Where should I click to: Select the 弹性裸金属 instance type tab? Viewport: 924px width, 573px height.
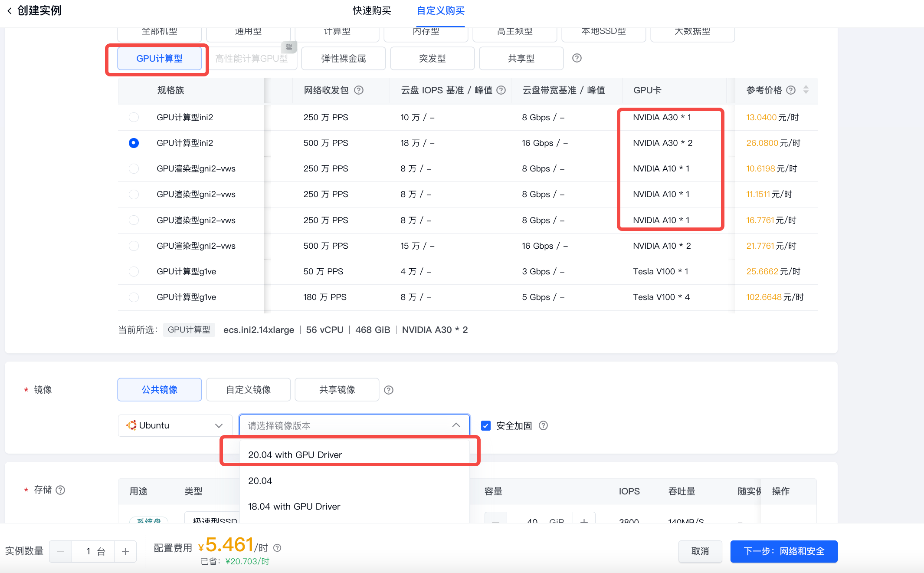pyautogui.click(x=343, y=59)
